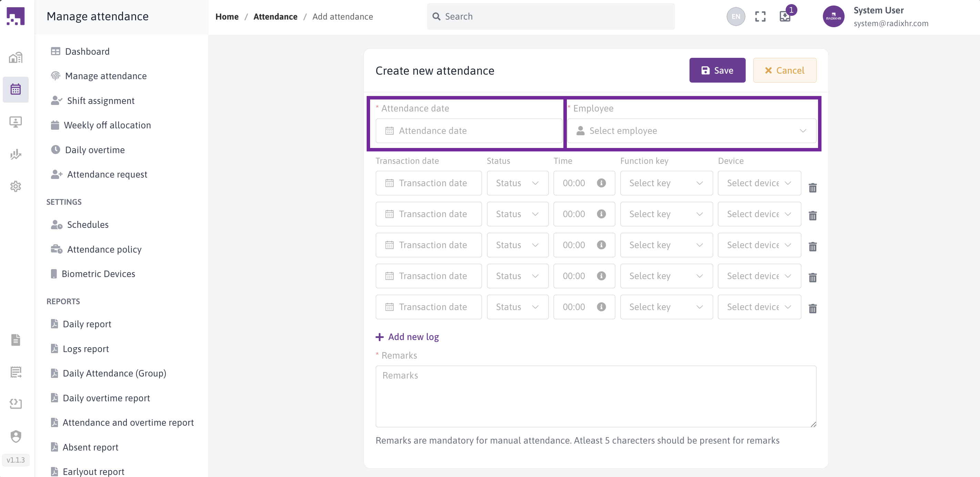Click the analytics activity icon in the left rail
The width and height of the screenshot is (980, 477).
[x=15, y=154]
